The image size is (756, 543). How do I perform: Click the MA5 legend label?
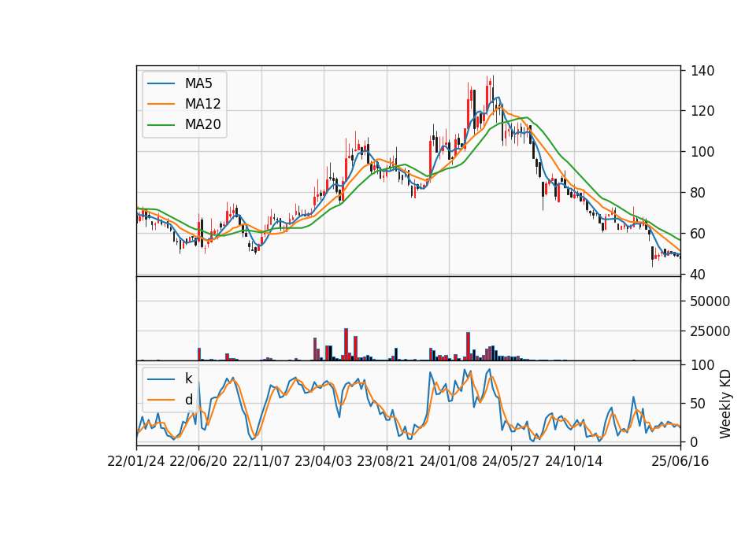[x=198, y=83]
